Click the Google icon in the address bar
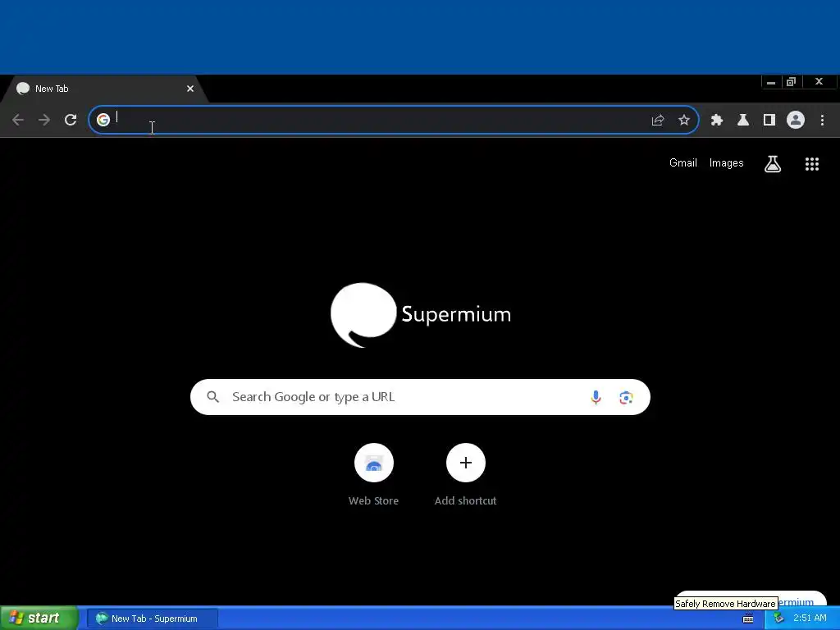 pyautogui.click(x=103, y=120)
